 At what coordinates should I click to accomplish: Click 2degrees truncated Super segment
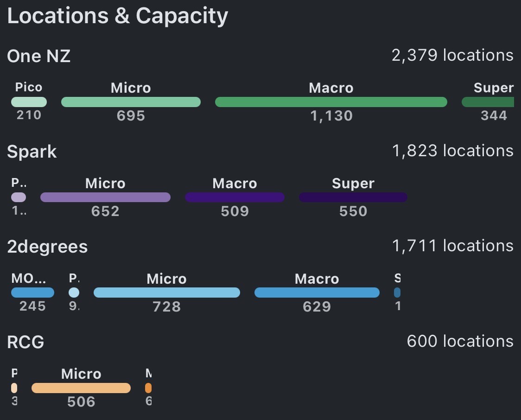click(x=397, y=293)
